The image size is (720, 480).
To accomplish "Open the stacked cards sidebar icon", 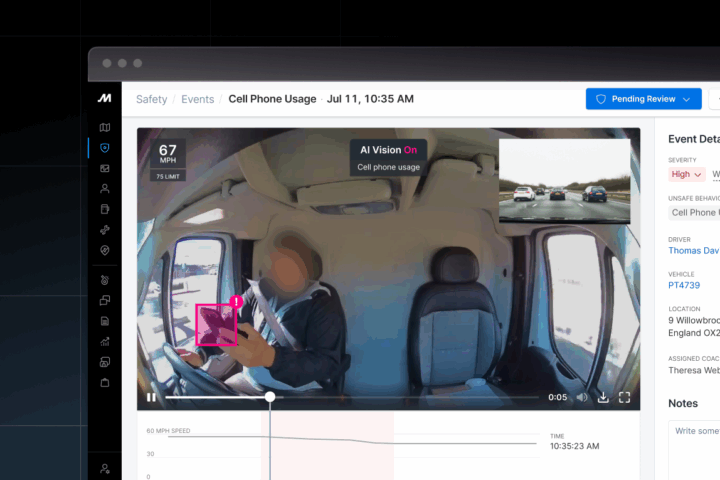I will pos(105,362).
